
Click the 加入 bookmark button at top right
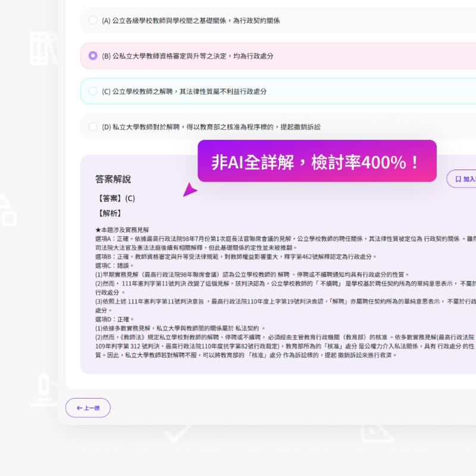tap(466, 178)
